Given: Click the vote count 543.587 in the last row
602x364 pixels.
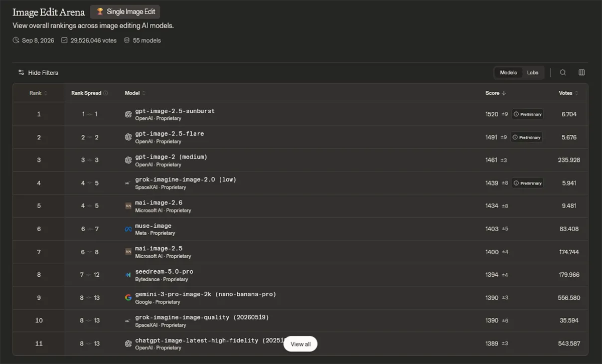Looking at the screenshot, I should click(569, 343).
